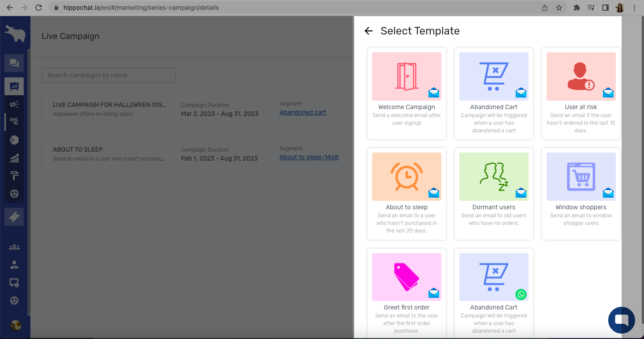
Task: Select the Welcome Campaign template
Action: click(407, 93)
